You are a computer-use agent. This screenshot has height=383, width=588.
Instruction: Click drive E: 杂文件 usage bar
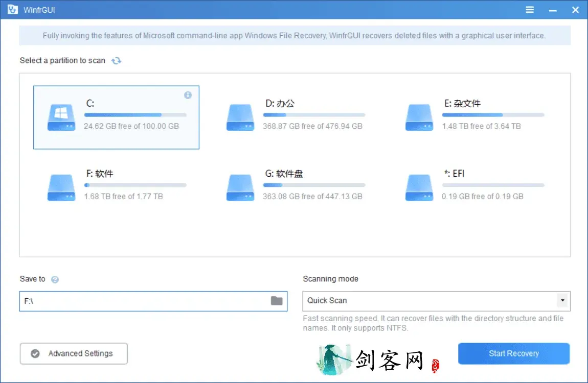tap(493, 115)
